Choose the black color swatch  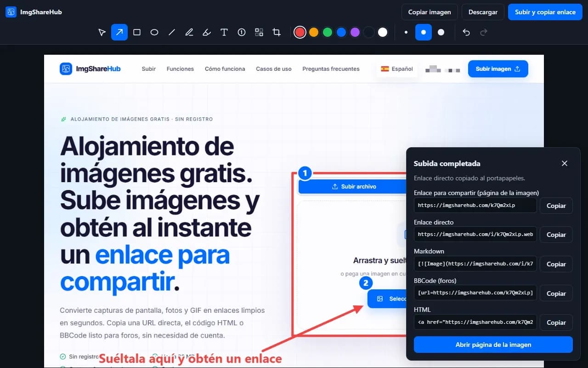369,32
